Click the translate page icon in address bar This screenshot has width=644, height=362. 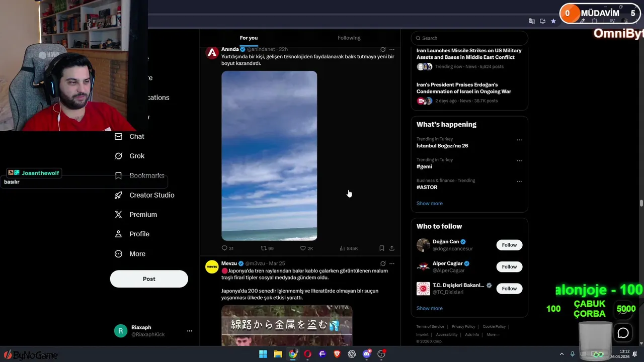[532, 21]
